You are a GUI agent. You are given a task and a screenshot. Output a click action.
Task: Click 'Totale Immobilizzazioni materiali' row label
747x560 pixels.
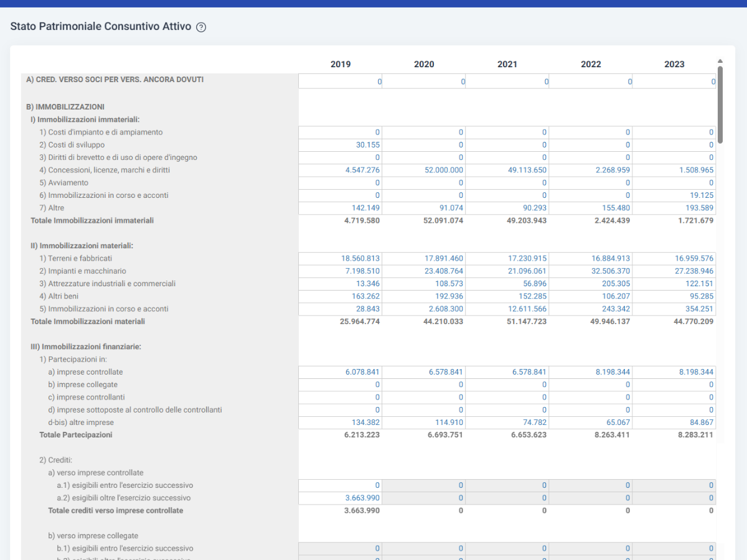click(88, 322)
